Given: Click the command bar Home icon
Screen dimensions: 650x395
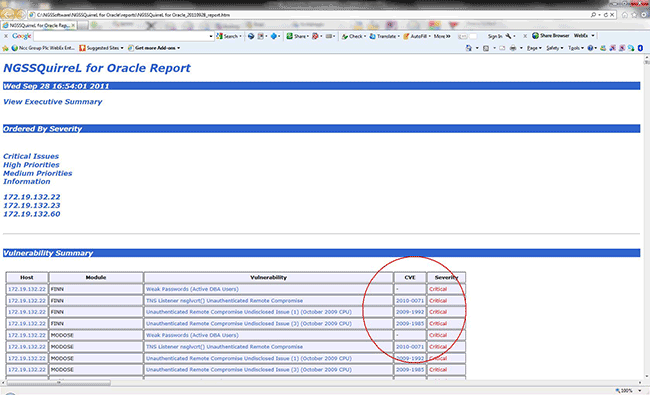Looking at the screenshot, I should (468, 48).
